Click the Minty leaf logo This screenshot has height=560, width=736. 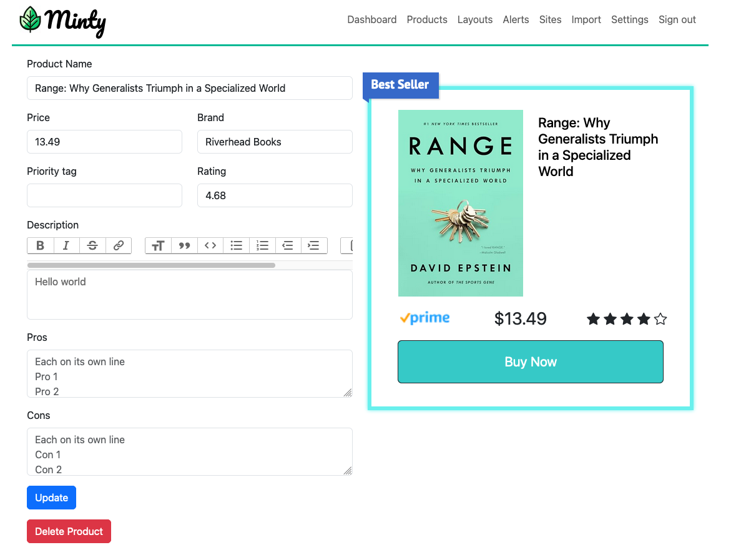(x=31, y=20)
